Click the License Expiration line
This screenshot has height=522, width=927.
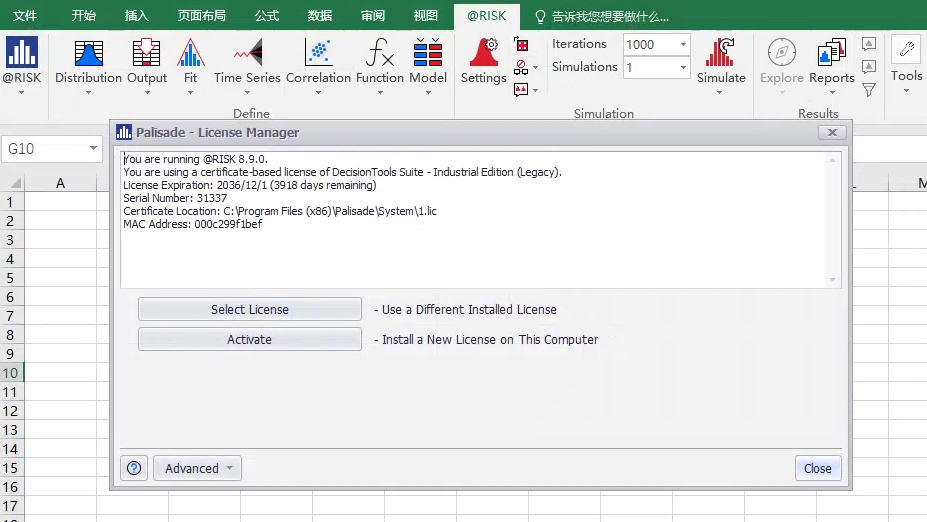point(249,185)
